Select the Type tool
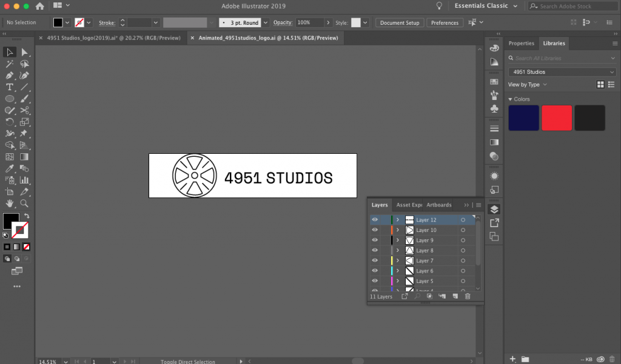 (10, 87)
